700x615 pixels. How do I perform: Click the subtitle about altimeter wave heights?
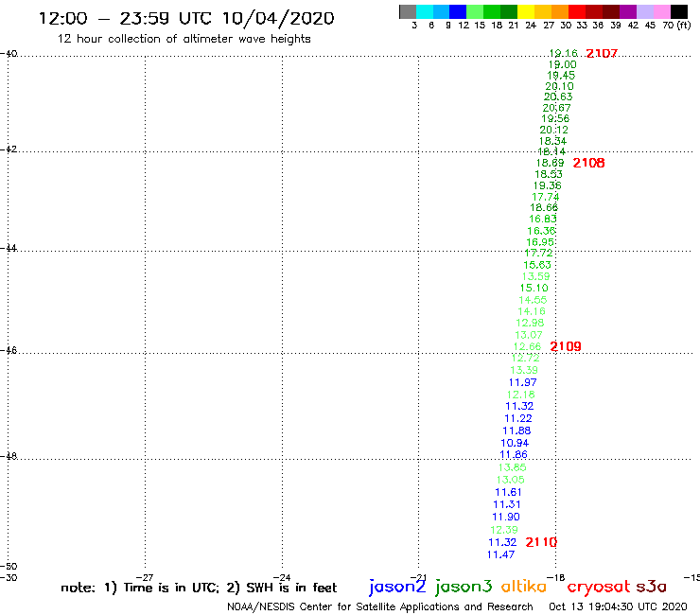pos(184,39)
